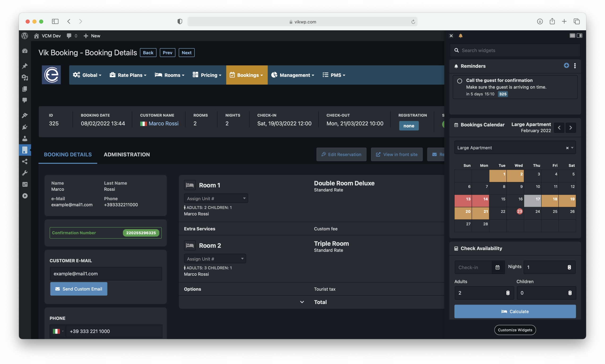The image size is (605, 364).
Task: Open Room 1 Assign Unit dropdown
Action: click(x=216, y=198)
